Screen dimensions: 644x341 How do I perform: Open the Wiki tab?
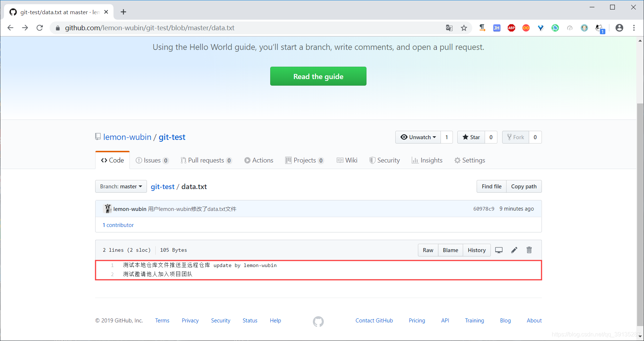point(347,160)
